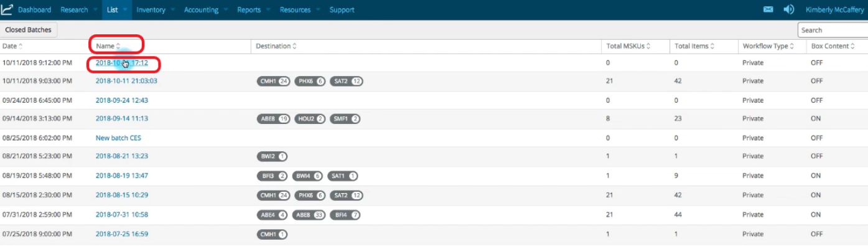Click CMH1 24 badge in 2018-08-15 10:29 row

(274, 196)
